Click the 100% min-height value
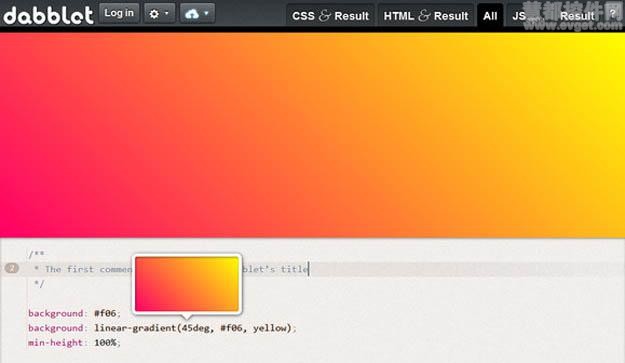Screen dimensions: 625x363 [105, 343]
